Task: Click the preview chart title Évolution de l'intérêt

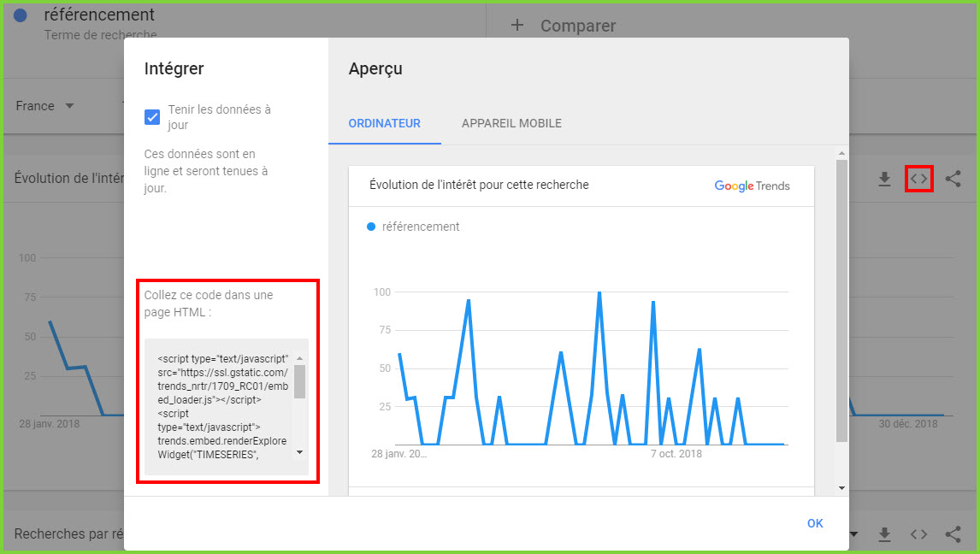Action: (x=479, y=185)
